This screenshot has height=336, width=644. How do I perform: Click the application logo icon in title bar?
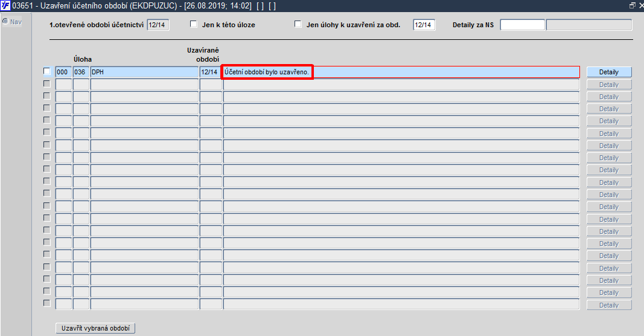5,5
